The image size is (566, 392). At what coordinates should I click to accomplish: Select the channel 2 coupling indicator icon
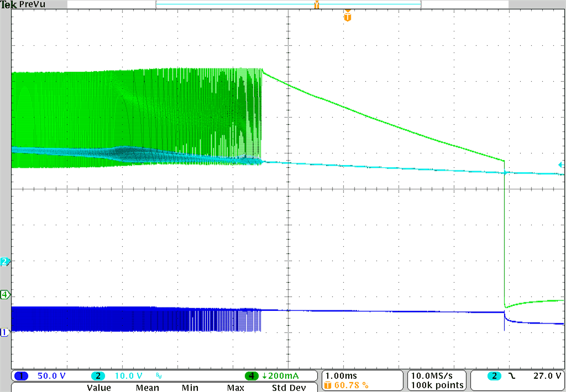point(159,376)
